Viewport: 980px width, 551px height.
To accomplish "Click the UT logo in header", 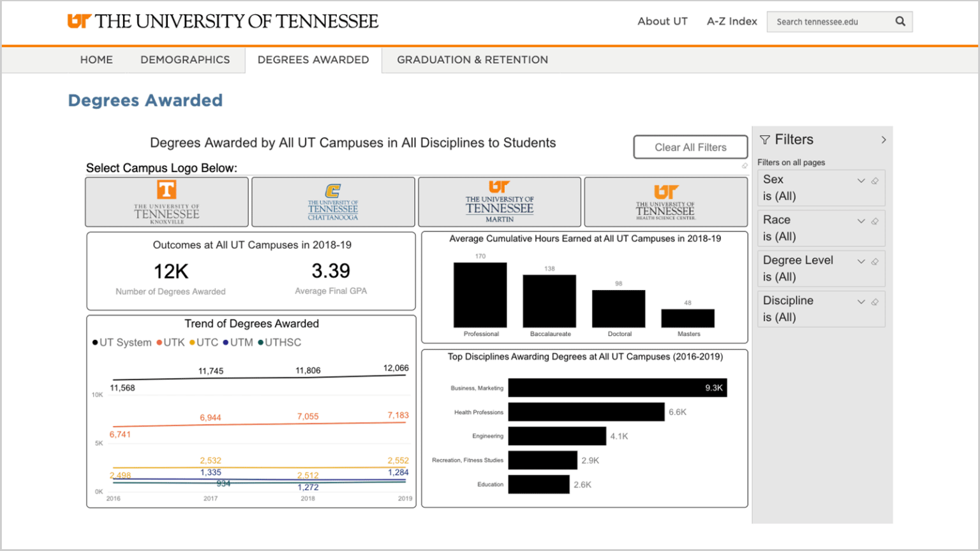I will tap(223, 21).
